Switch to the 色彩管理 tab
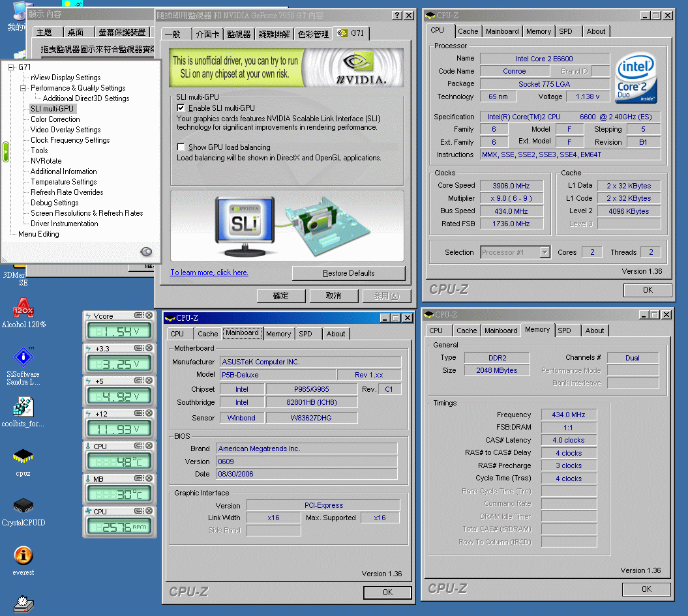The height and width of the screenshot is (616, 688). 313,34
